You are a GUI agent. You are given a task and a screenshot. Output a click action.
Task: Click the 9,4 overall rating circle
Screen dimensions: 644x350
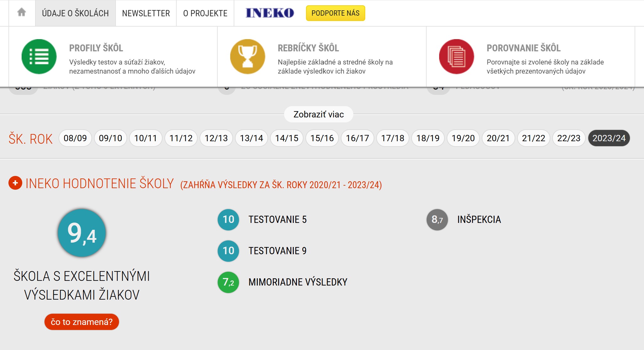coord(82,233)
